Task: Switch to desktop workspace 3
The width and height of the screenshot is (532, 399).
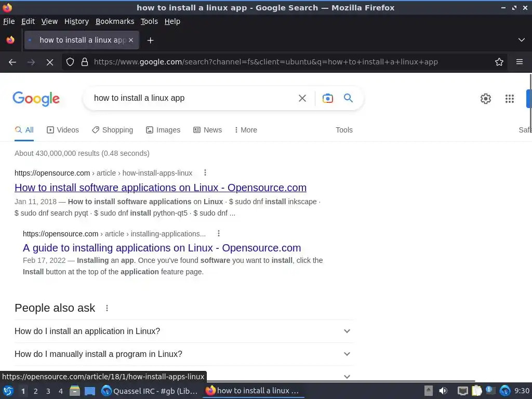Action: point(48,391)
